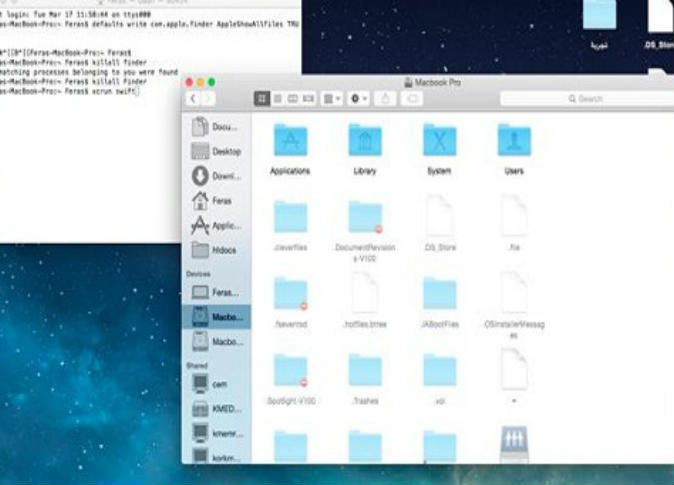Select the .DS_Store file in Finder
The width and height of the screenshot is (674, 485).
click(x=439, y=217)
